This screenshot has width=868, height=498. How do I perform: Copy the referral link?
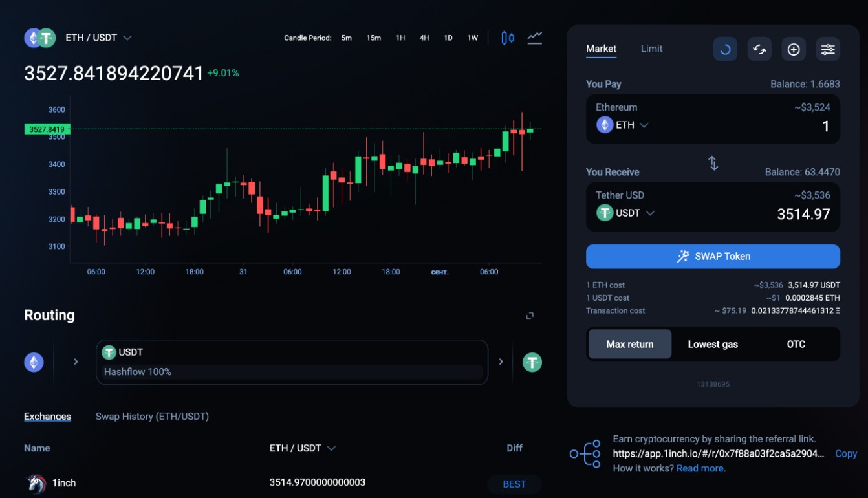coord(845,454)
